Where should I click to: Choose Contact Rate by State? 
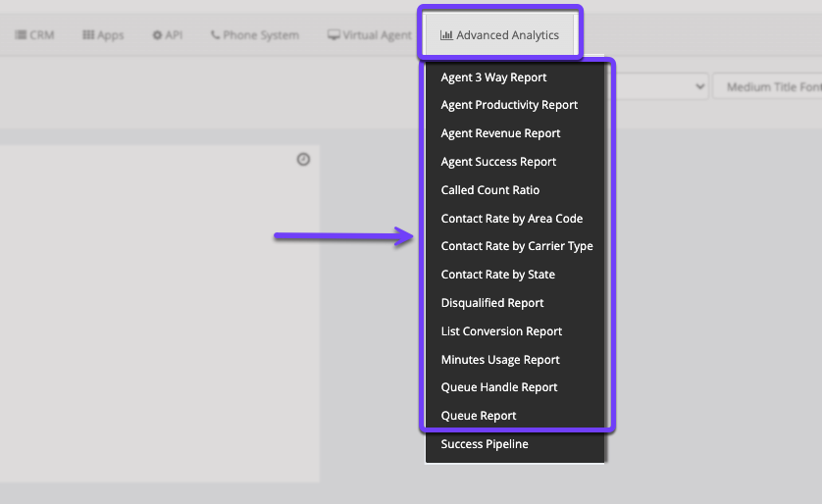tap(497, 275)
